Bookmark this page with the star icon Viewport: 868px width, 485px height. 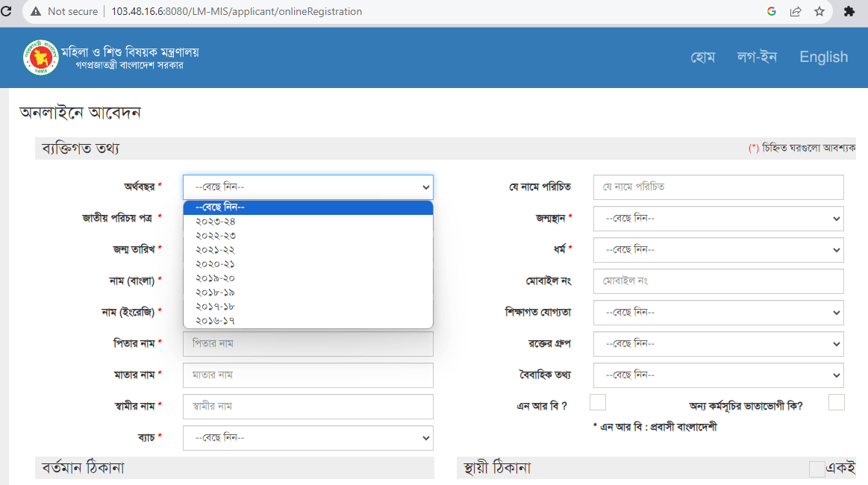coord(819,11)
